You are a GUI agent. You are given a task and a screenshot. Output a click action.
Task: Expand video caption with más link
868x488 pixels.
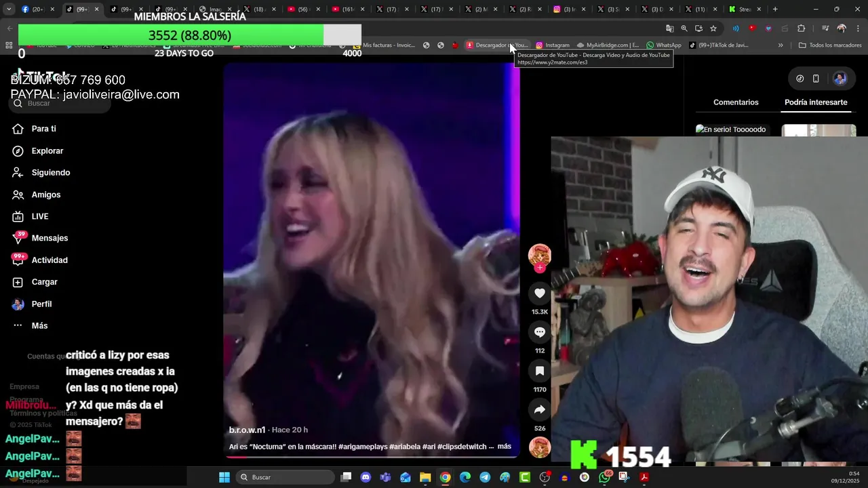(505, 447)
